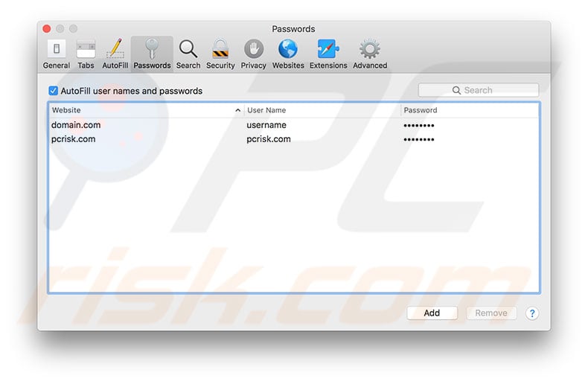This screenshot has height=384, width=588.
Task: Click the Add button
Action: (432, 313)
